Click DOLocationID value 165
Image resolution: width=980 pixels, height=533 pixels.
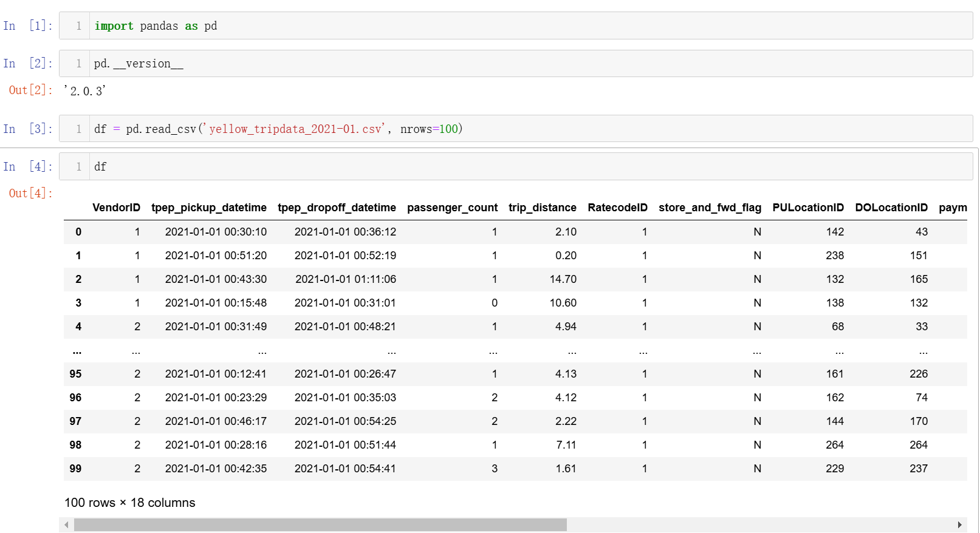click(x=919, y=279)
